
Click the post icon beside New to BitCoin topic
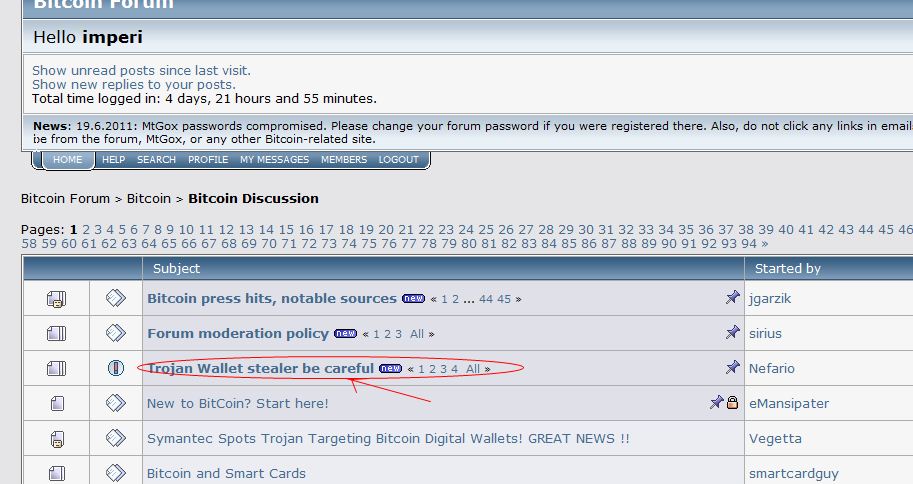tap(116, 403)
